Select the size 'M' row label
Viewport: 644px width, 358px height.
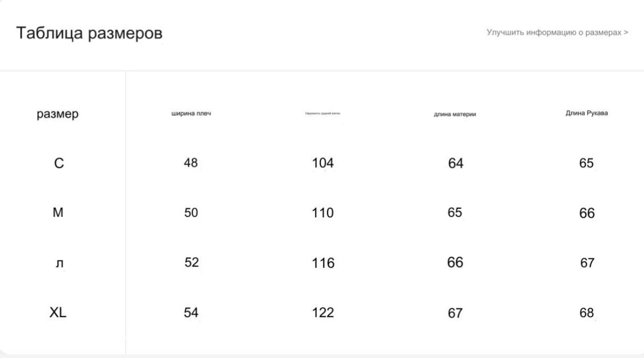pyautogui.click(x=58, y=213)
